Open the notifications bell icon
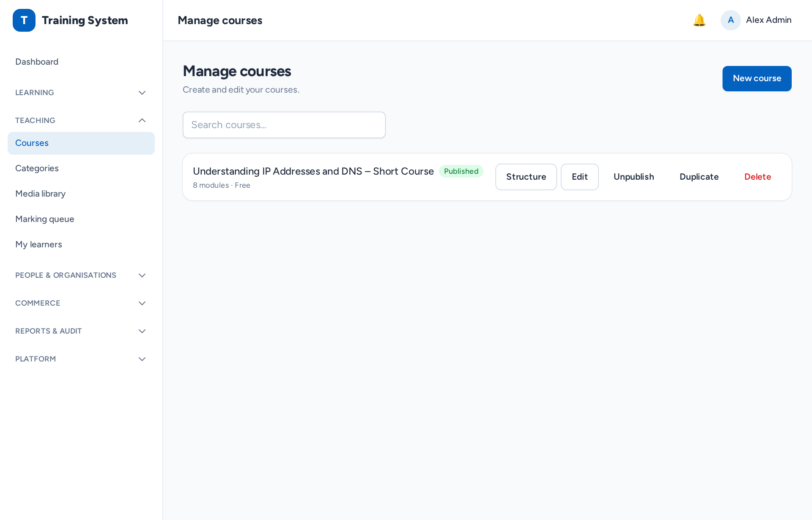 [699, 20]
